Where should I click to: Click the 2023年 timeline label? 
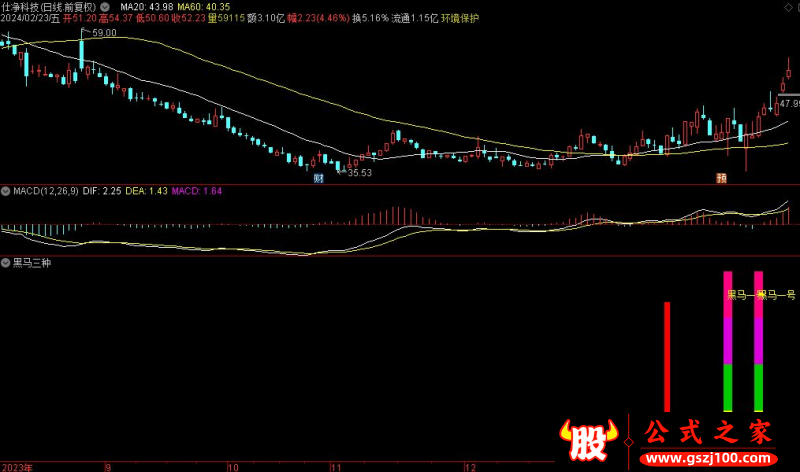click(x=17, y=466)
